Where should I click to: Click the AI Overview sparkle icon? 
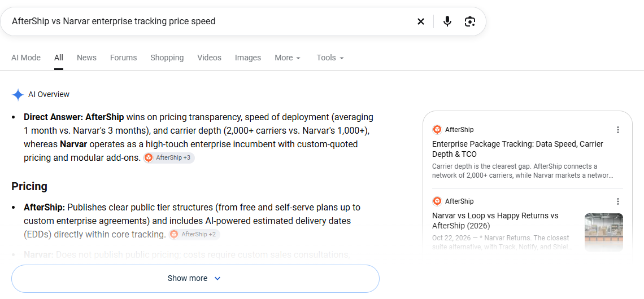[18, 95]
